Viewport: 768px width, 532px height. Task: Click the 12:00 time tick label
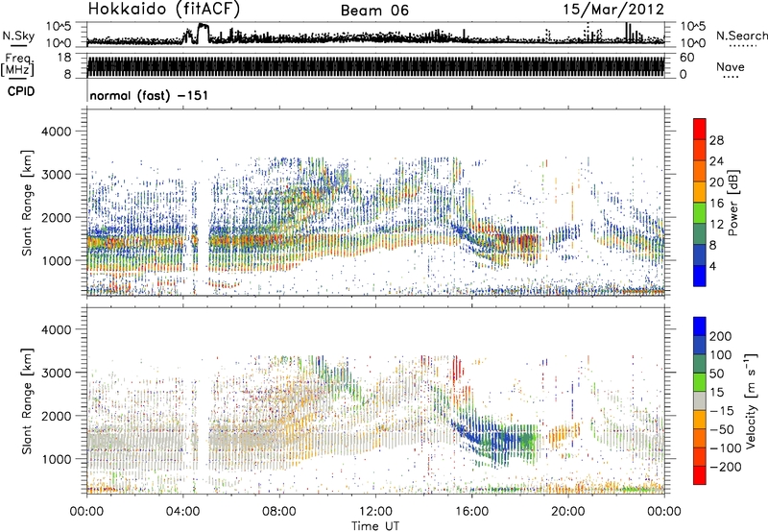point(375,512)
